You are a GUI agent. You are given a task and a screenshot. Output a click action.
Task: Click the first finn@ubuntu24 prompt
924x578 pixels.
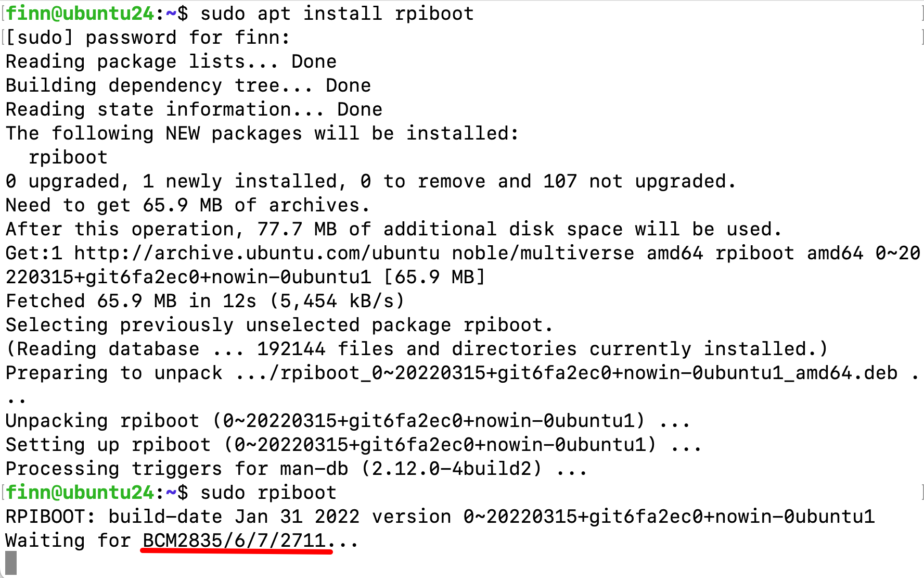click(80, 14)
